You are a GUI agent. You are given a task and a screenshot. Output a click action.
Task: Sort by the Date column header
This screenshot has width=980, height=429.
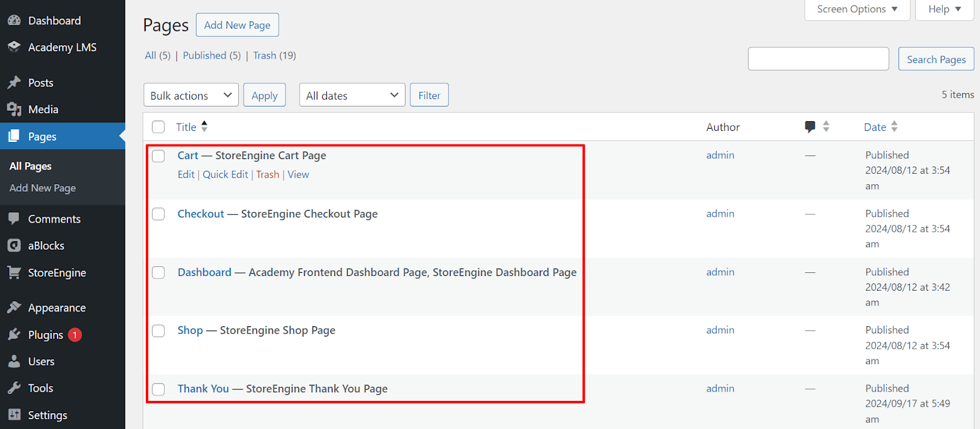875,127
